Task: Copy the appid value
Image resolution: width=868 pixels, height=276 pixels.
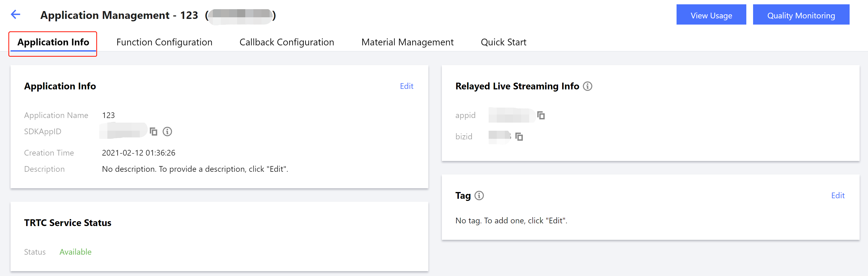Action: pos(541,115)
